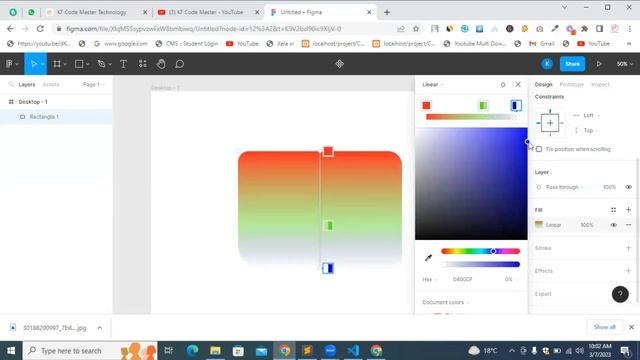Select the green gradient stop swatch
Viewport: 640px width, 360px height.
pos(483,106)
